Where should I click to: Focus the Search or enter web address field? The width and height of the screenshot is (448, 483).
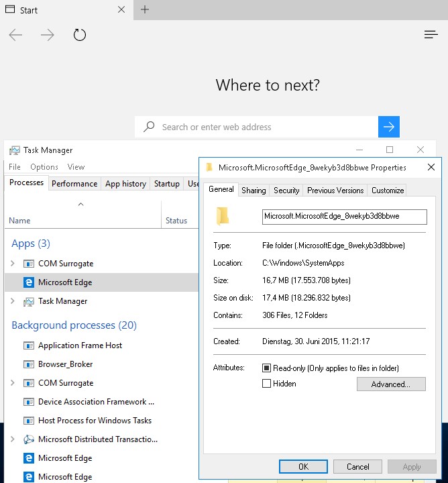pos(256,127)
